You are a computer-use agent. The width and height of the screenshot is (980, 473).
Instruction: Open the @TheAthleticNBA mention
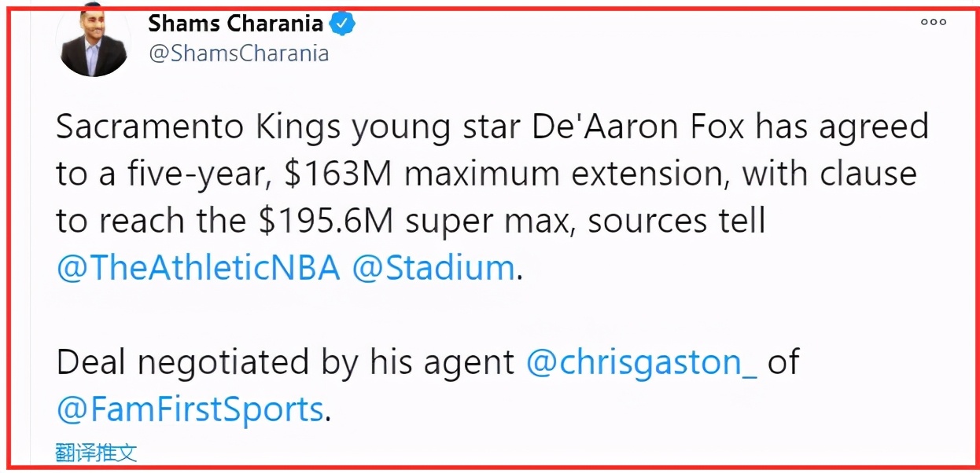(x=198, y=268)
